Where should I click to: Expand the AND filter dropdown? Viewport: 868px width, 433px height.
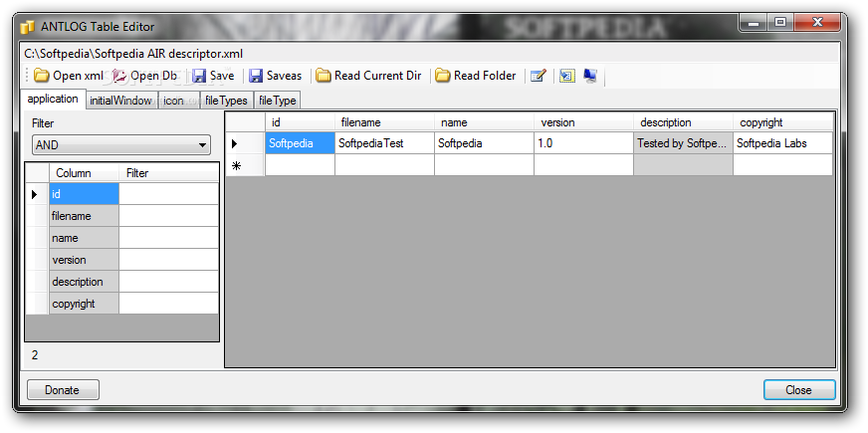pos(121,145)
